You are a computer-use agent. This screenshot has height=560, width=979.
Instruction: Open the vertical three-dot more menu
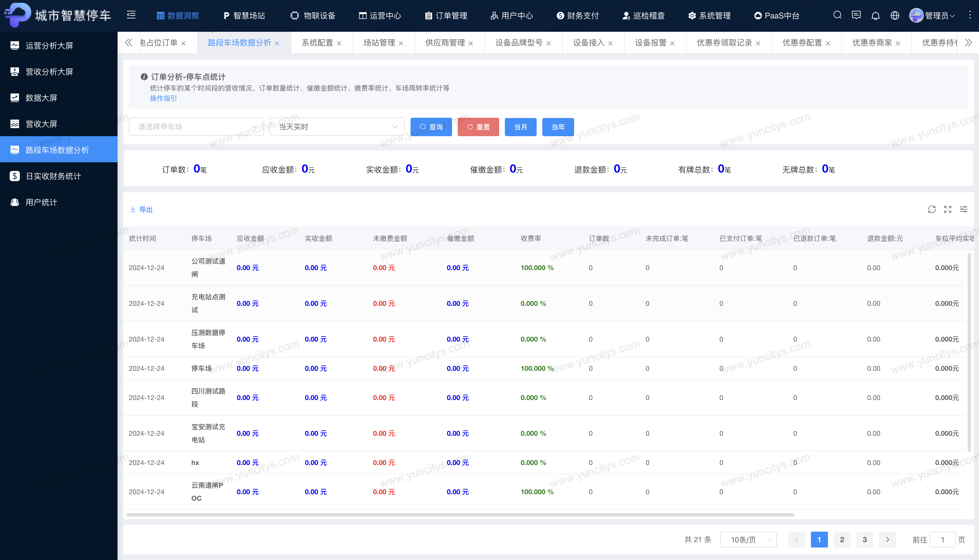(x=970, y=15)
